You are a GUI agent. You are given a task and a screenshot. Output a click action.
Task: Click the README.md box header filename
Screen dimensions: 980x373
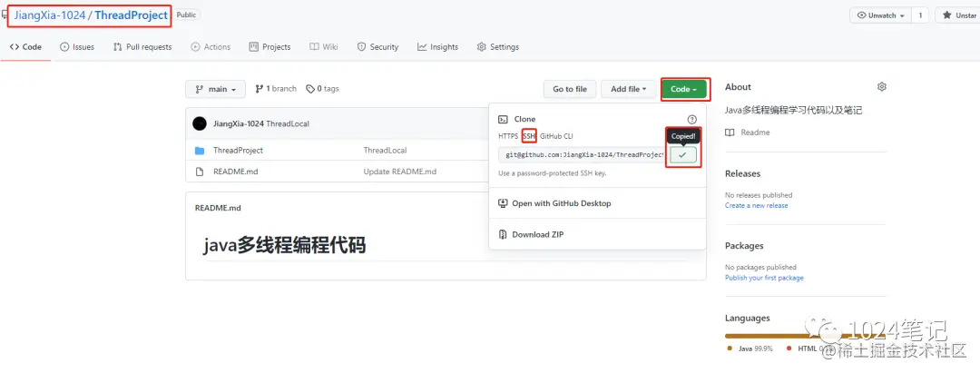click(x=218, y=208)
